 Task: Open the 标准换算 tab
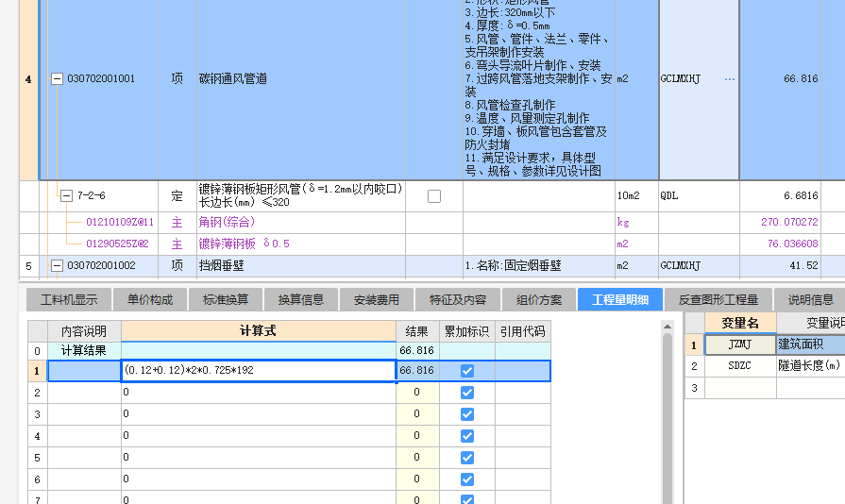tap(226, 299)
